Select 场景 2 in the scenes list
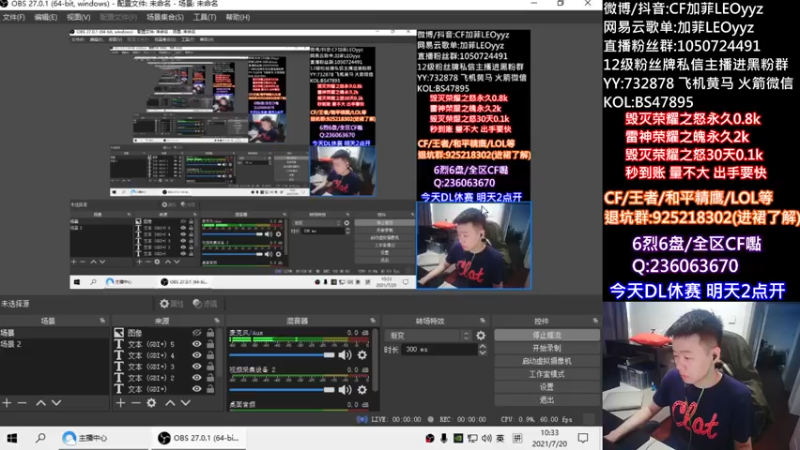 (55, 344)
